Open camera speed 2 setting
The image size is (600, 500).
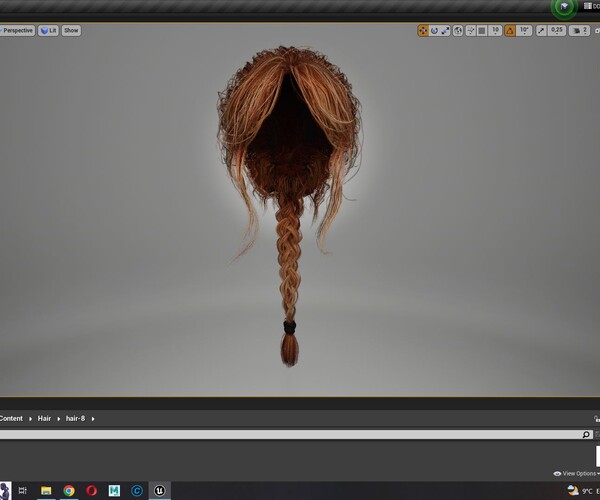[x=579, y=31]
